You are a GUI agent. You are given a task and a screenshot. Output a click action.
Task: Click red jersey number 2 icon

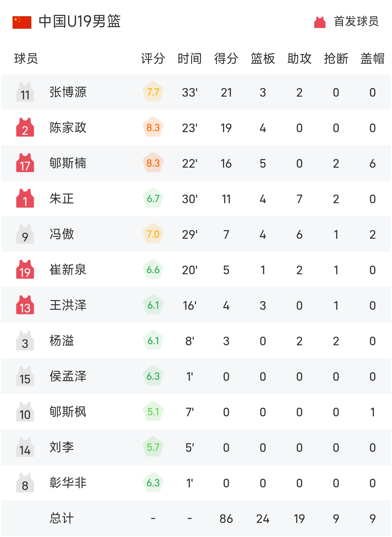pos(25,128)
